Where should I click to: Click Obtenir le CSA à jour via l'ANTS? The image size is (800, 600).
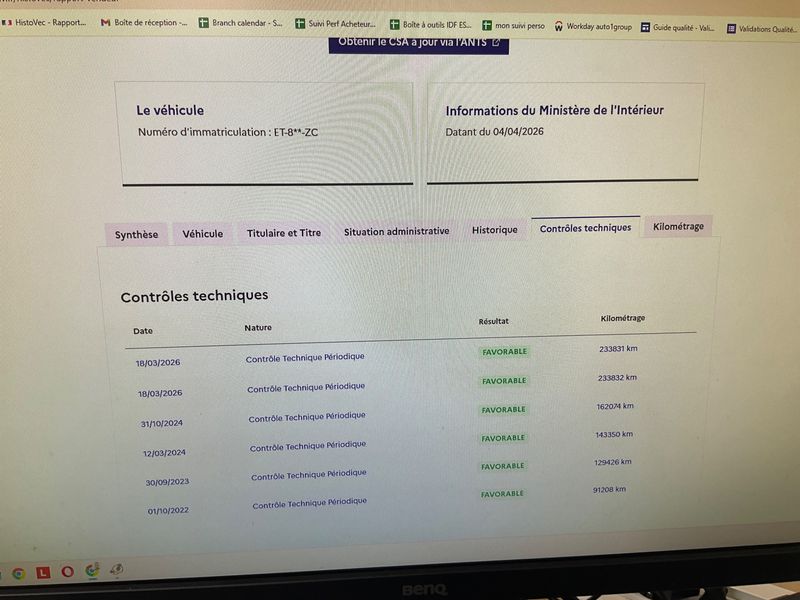[x=418, y=43]
